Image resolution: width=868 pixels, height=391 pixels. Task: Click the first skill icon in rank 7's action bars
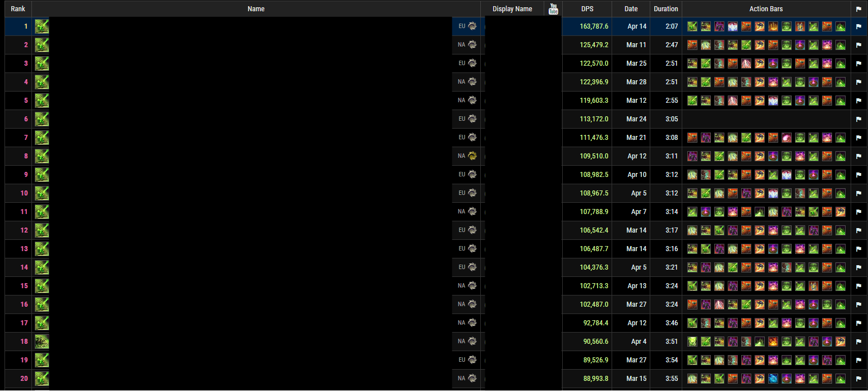click(692, 137)
